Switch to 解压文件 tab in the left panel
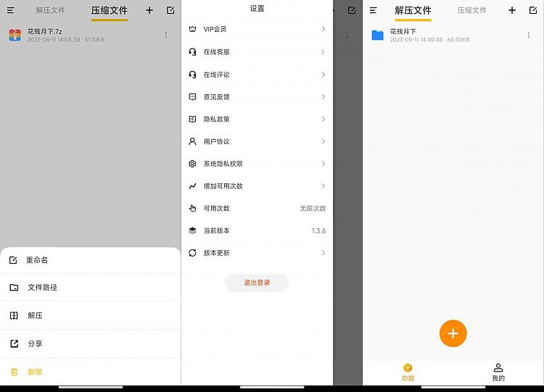Image resolution: width=544 pixels, height=392 pixels. click(50, 11)
